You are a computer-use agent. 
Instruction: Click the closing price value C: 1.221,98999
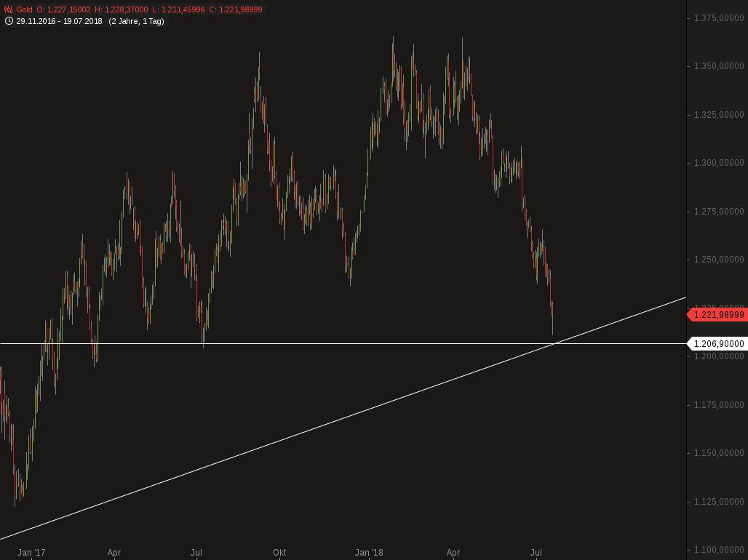236,9
